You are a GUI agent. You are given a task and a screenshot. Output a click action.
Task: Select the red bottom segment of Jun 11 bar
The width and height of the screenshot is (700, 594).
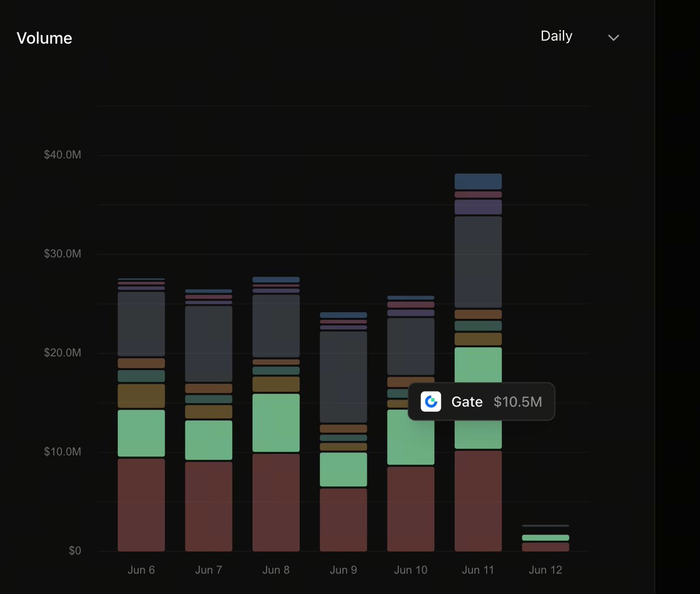point(478,501)
